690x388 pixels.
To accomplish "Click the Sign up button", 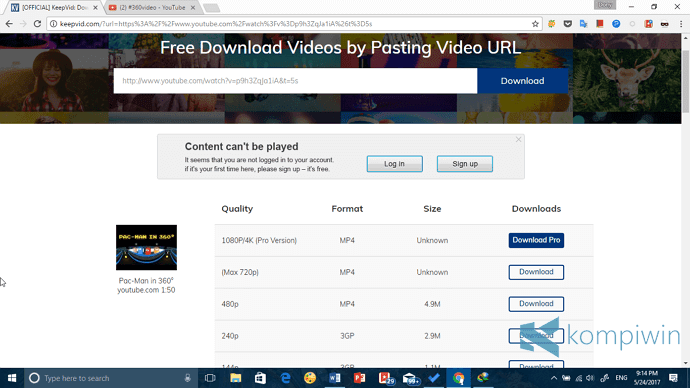I will click(x=465, y=164).
